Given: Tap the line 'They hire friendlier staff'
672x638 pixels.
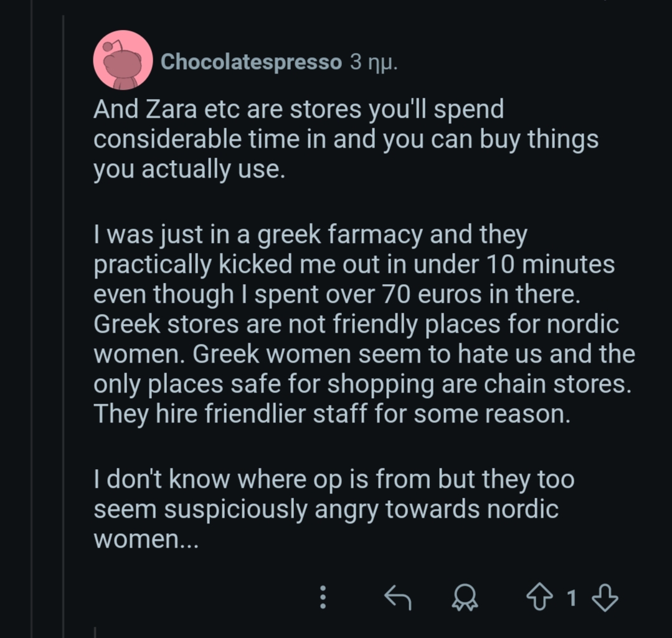Looking at the screenshot, I should tap(331, 414).
